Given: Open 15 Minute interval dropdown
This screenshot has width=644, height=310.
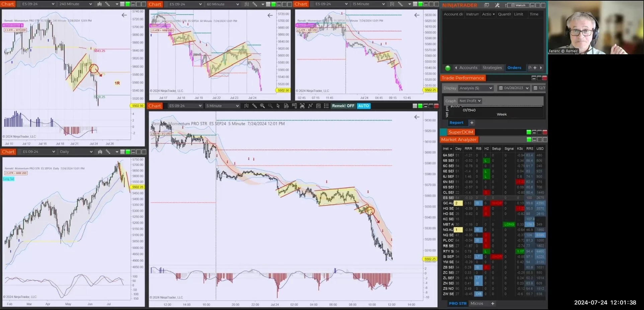Looking at the screenshot, I should (368, 4).
